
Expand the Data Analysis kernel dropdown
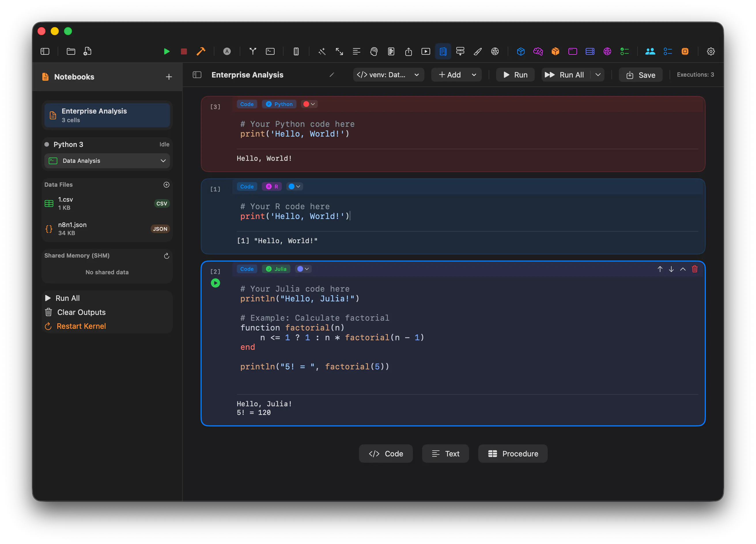click(x=107, y=161)
